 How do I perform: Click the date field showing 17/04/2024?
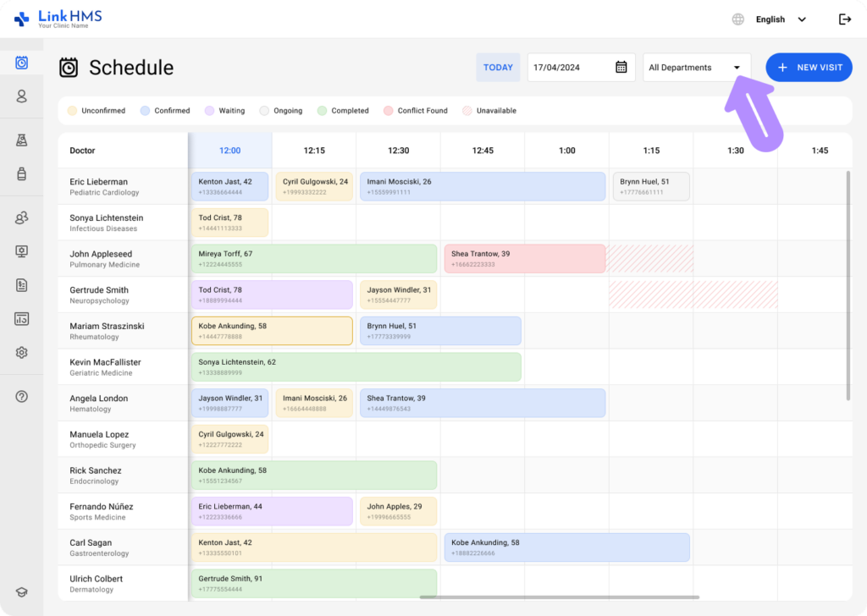point(569,68)
